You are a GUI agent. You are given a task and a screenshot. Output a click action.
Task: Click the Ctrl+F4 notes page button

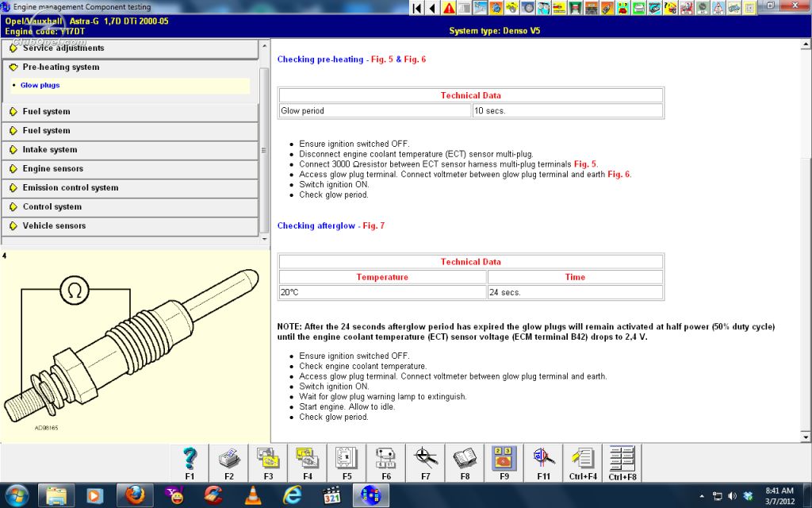click(583, 463)
